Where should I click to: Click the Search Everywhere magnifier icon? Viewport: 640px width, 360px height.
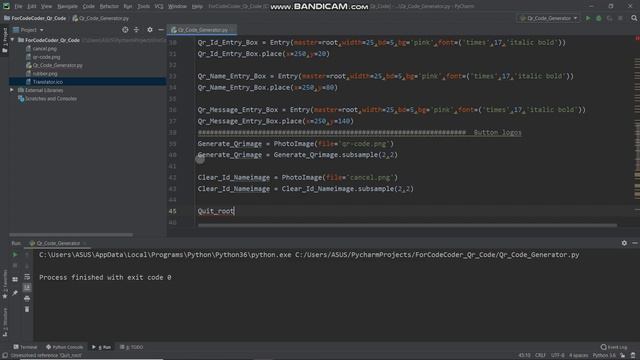634,18
